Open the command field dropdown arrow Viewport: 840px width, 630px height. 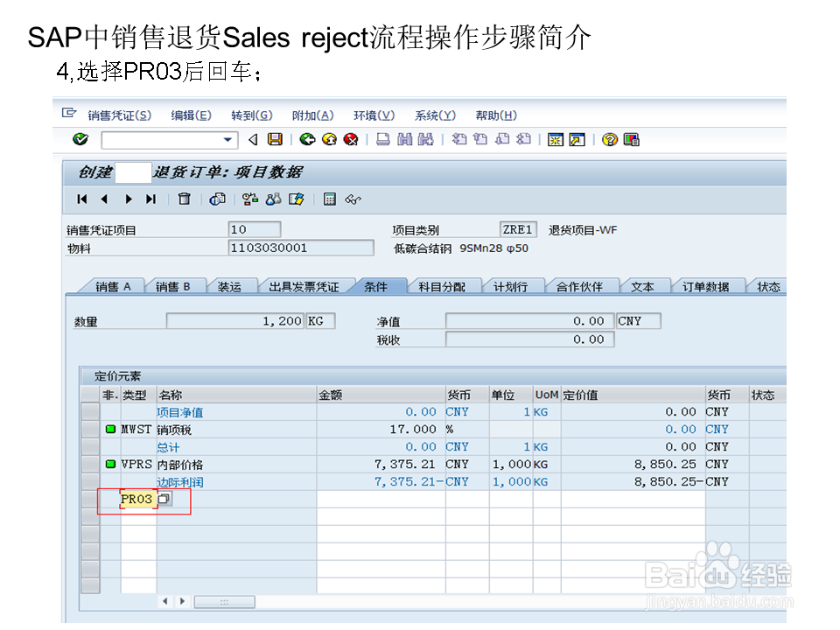click(x=227, y=140)
